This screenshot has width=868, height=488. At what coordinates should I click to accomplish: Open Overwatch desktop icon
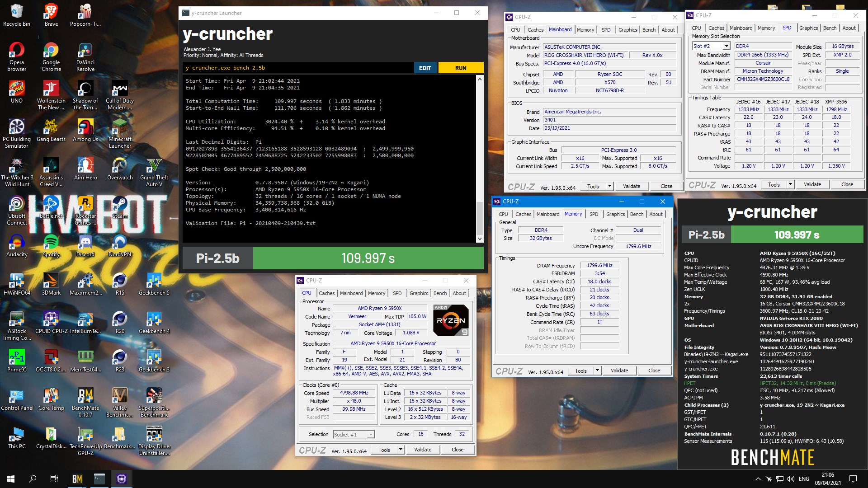tap(120, 169)
